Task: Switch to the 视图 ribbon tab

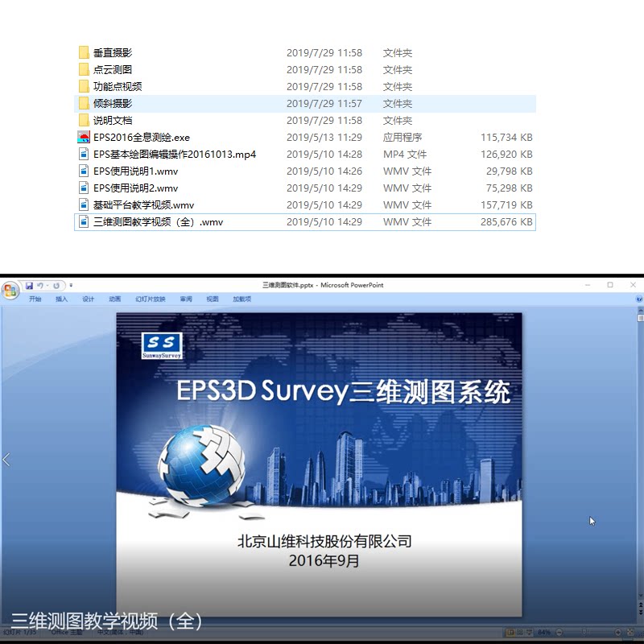Action: pos(213,299)
